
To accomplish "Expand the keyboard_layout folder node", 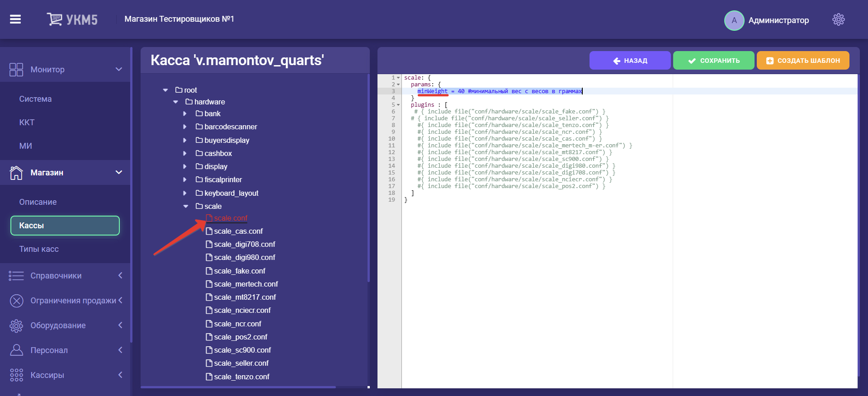I will point(185,193).
